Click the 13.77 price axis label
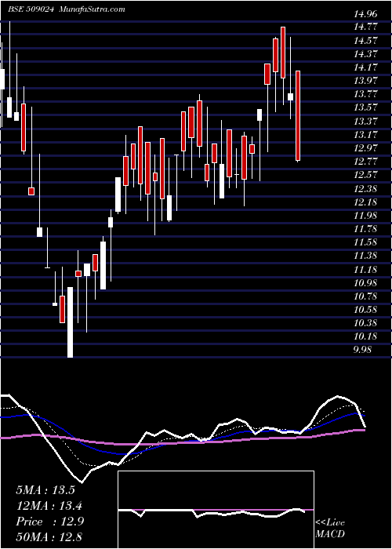Image resolution: width=392 pixels, height=549 pixels. pyautogui.click(x=365, y=94)
